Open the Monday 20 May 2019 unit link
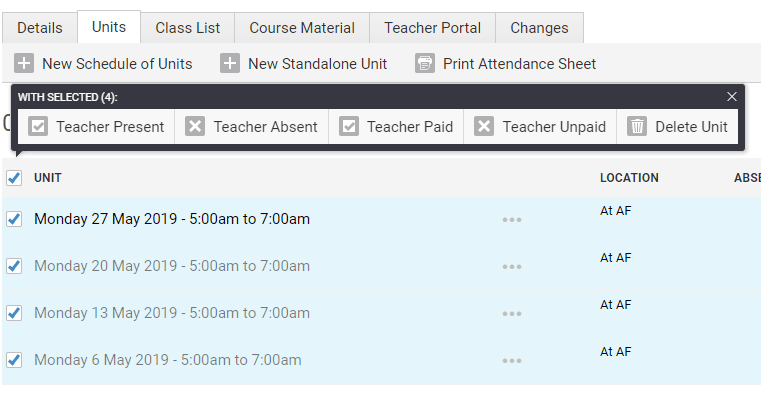This screenshot has width=761, height=398. 172,266
